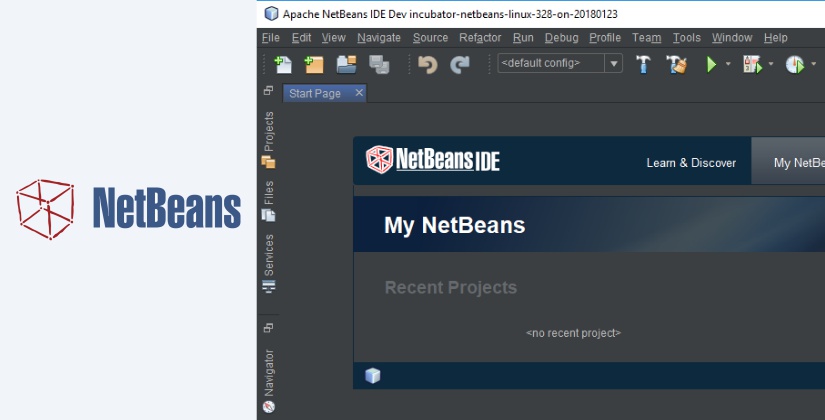The image size is (825, 420).
Task: Click the Undo arrow icon
Action: (x=428, y=64)
